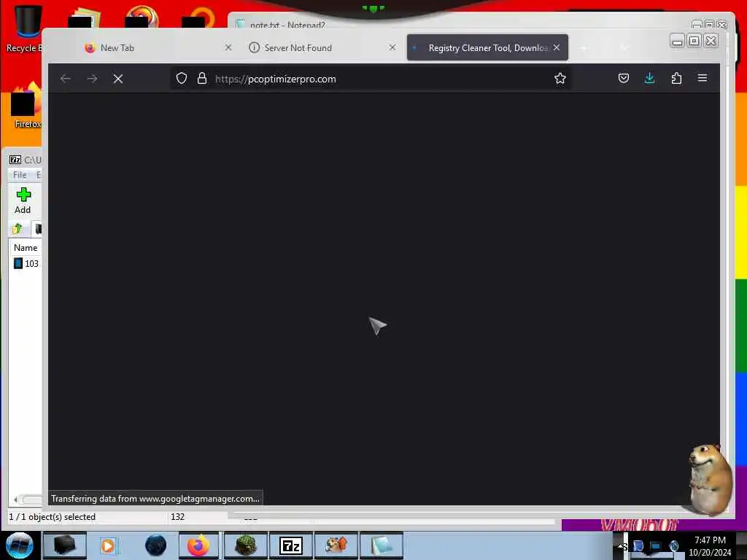Screen dimensions: 747x560
Task: Open Firefox from the taskbar
Action: tap(198, 545)
